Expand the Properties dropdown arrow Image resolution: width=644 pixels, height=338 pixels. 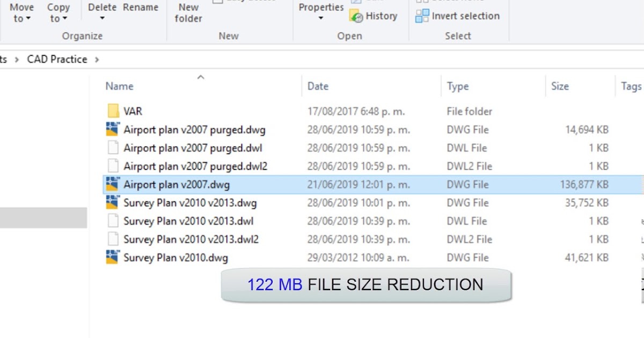320,19
